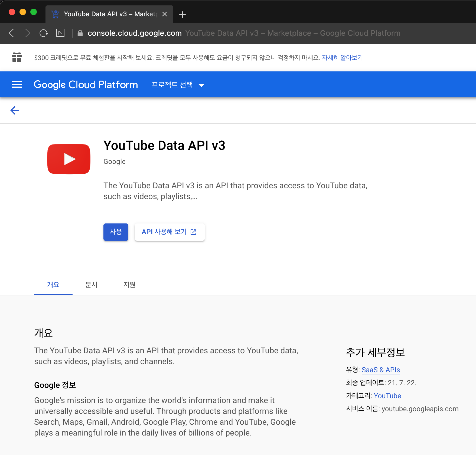
Task: Click the blue back arrow below header
Action: pyautogui.click(x=15, y=110)
